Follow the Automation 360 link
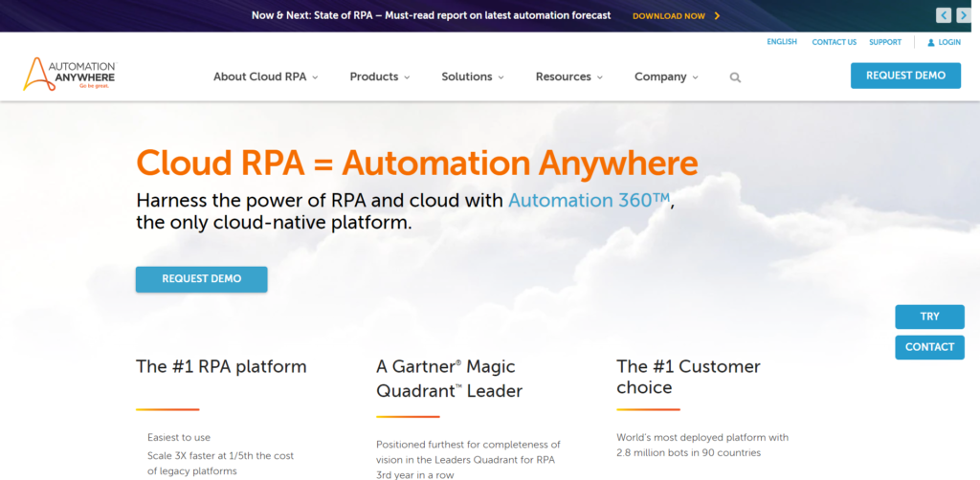980x480 pixels. pyautogui.click(x=590, y=201)
